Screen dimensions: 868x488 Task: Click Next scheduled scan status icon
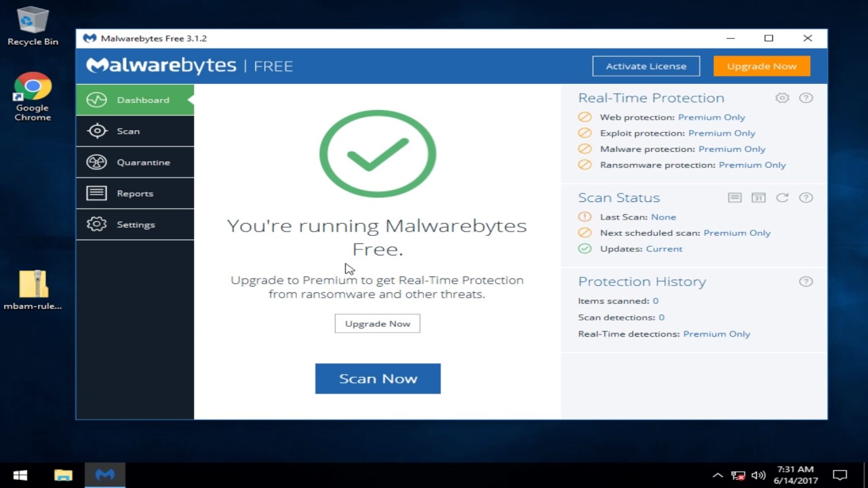585,232
